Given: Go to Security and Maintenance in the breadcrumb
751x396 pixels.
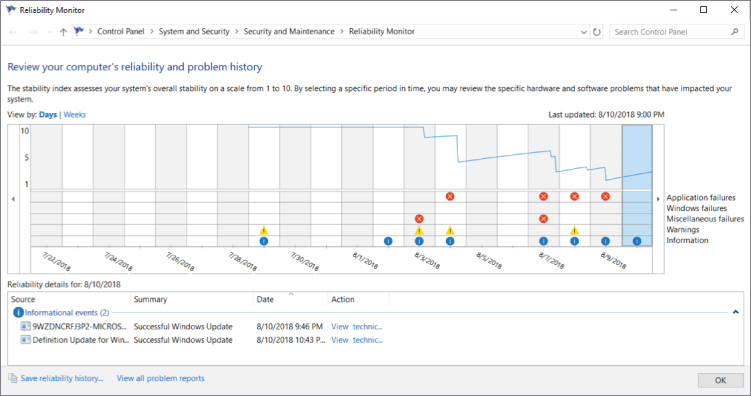Looking at the screenshot, I should [289, 32].
